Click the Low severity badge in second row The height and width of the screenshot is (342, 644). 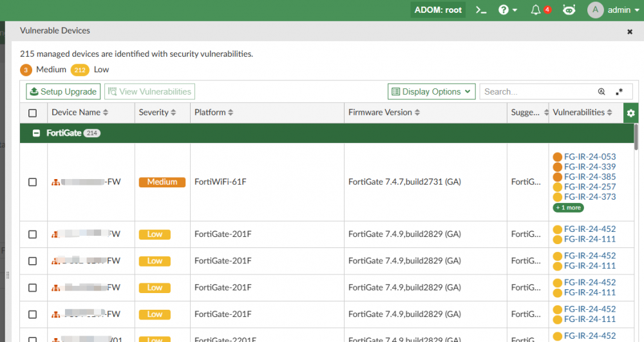(155, 234)
